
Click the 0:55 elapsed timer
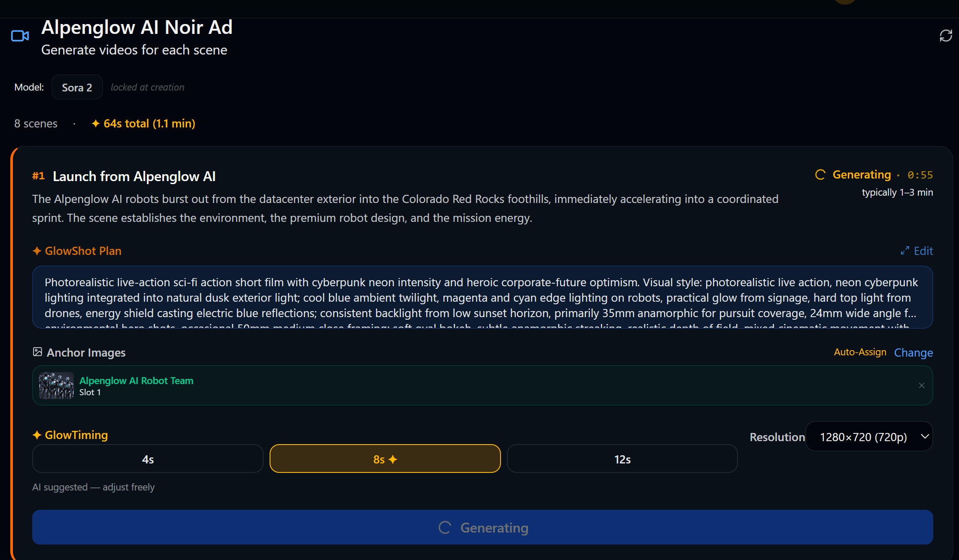coord(920,175)
